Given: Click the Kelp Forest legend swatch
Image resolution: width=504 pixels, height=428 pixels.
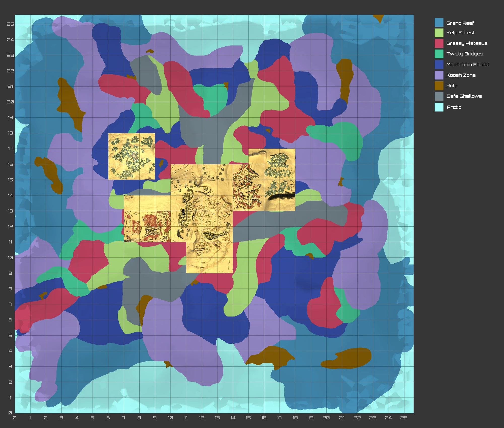Looking at the screenshot, I should (438, 33).
